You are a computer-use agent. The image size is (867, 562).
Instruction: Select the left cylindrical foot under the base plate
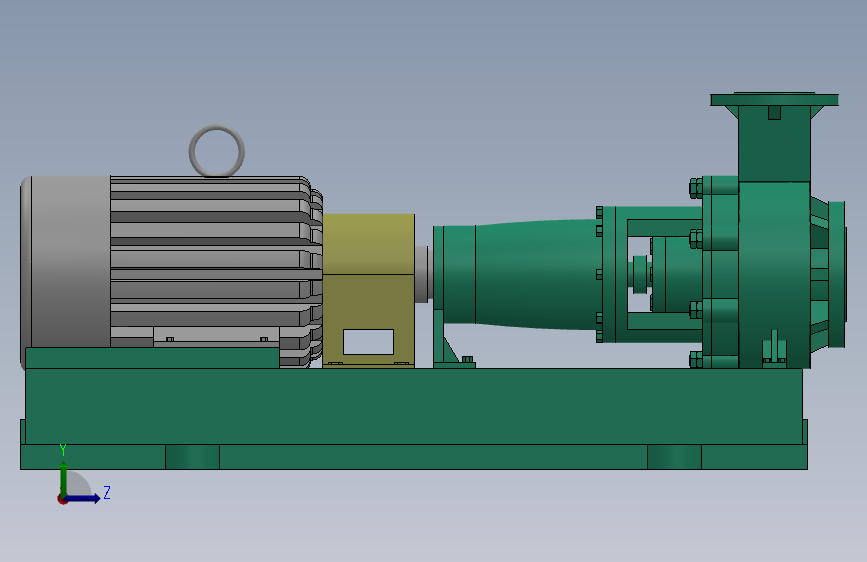tap(192, 457)
